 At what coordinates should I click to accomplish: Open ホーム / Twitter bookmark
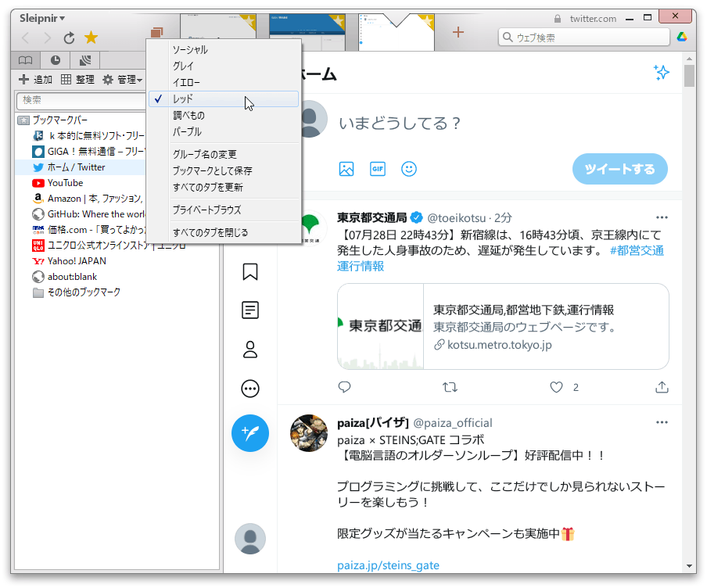click(x=69, y=167)
